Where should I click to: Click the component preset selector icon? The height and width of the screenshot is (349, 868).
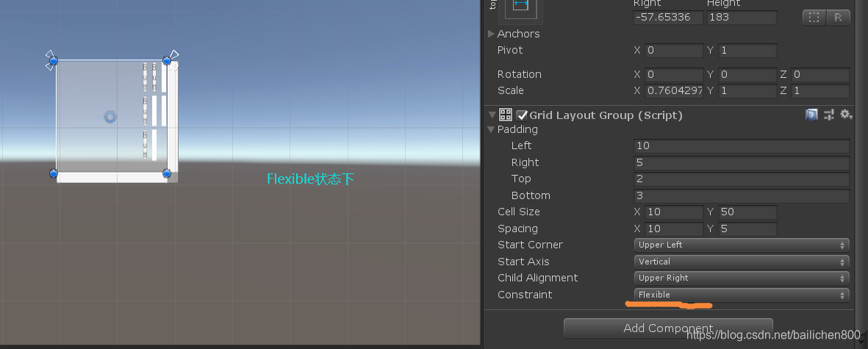point(829,115)
